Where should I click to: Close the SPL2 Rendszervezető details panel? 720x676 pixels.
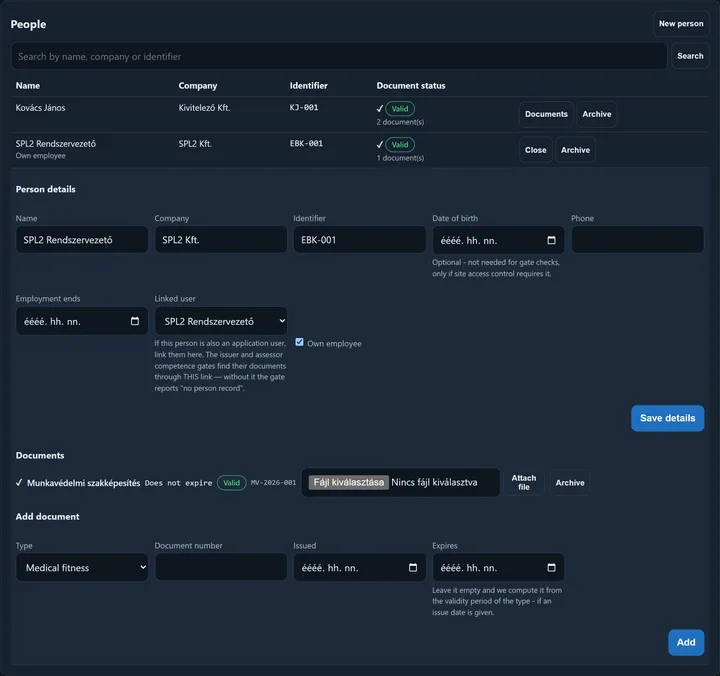tap(535, 150)
